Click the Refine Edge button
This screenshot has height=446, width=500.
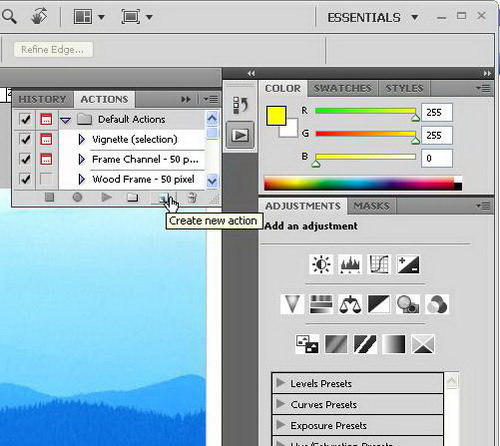[x=53, y=50]
